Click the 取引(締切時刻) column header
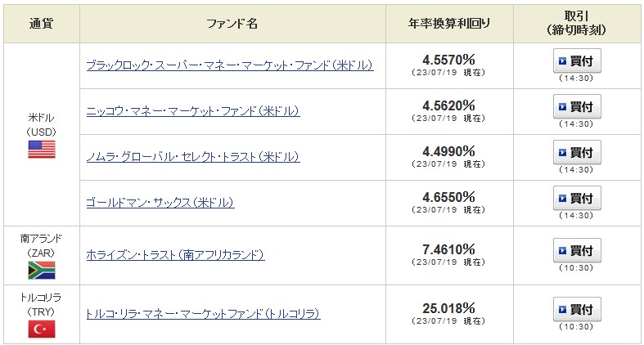The width and height of the screenshot is (644, 345). pos(577,24)
